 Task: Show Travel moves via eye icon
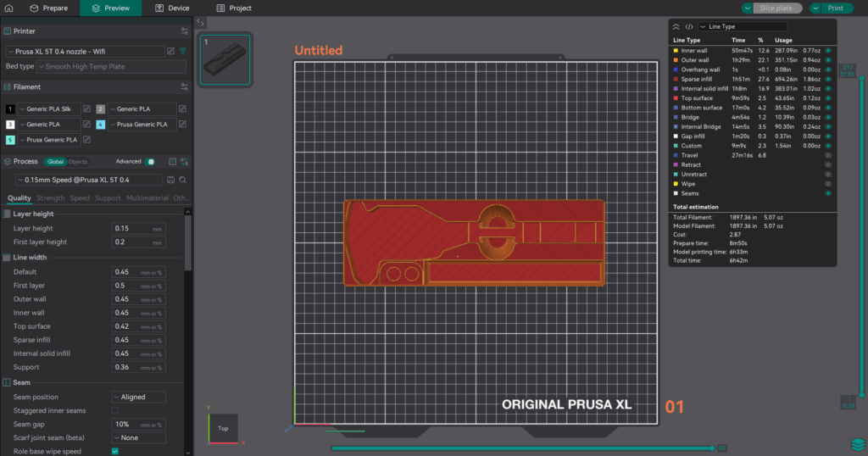tap(827, 155)
